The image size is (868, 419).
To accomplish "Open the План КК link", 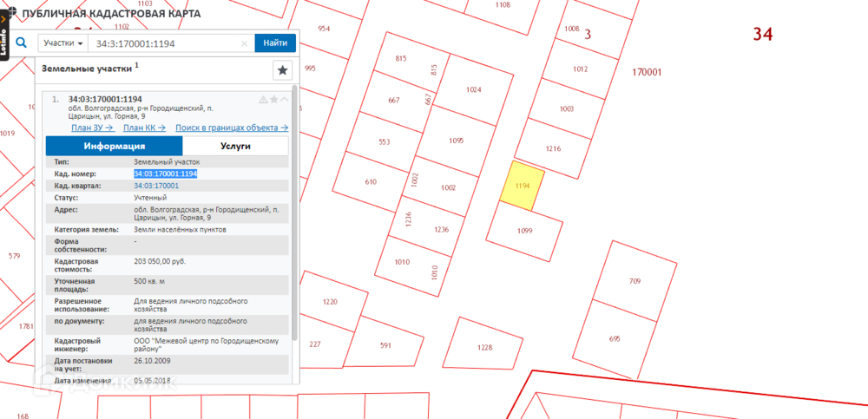I will (144, 128).
